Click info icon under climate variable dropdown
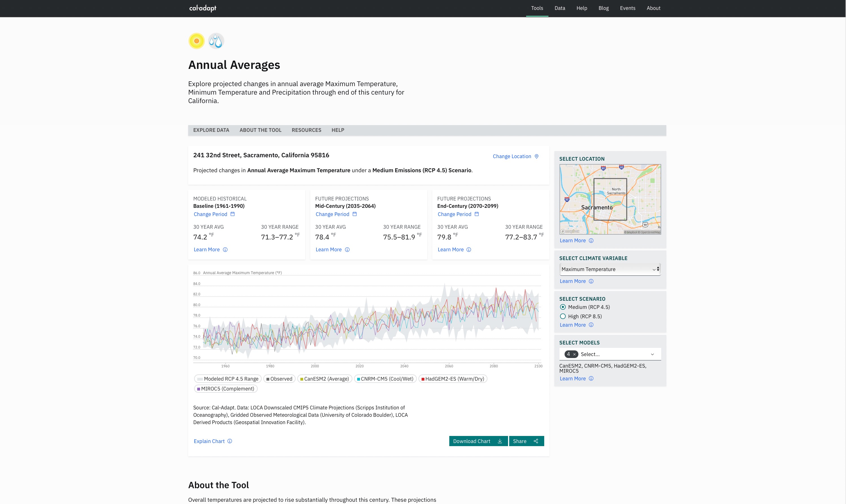The image size is (846, 504). (591, 281)
